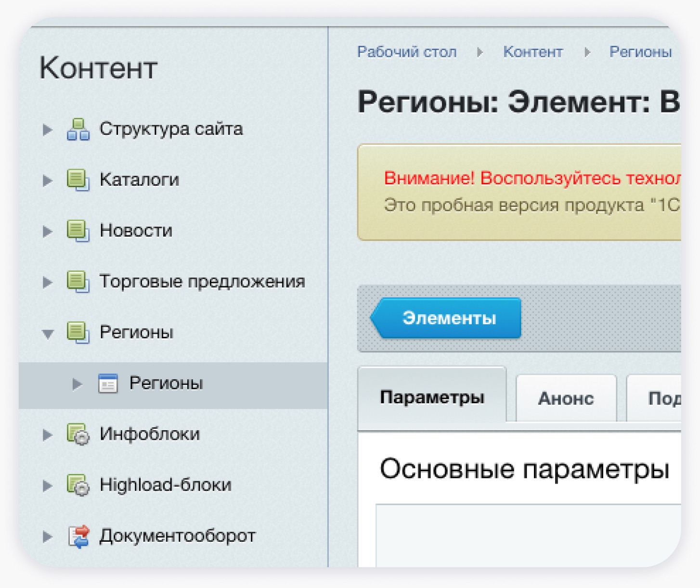Expand the Highload-блоки tree node
This screenshot has height=588, width=700.
47,486
